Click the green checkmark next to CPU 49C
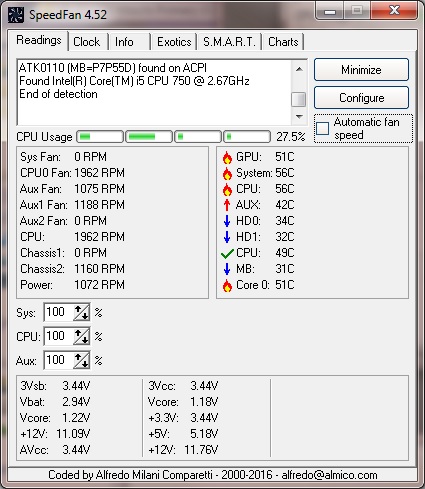The width and height of the screenshot is (425, 489). click(x=227, y=254)
